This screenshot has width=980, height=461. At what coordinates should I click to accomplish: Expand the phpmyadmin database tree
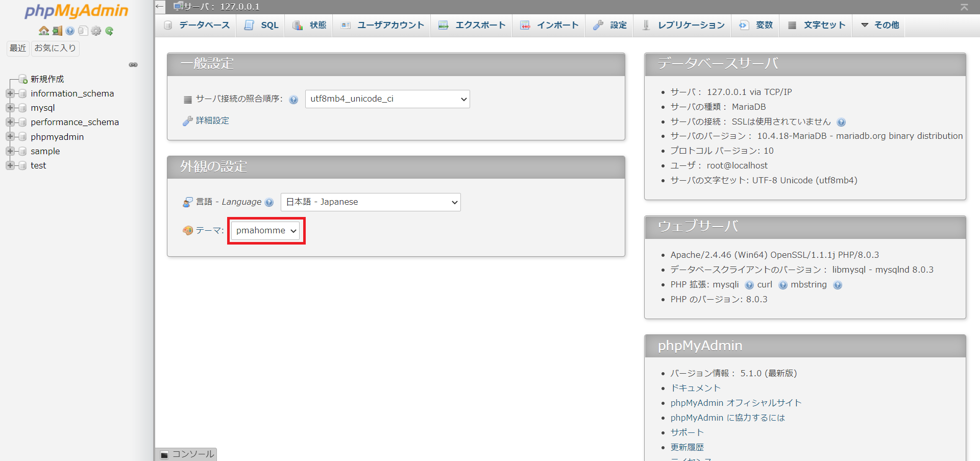point(10,137)
